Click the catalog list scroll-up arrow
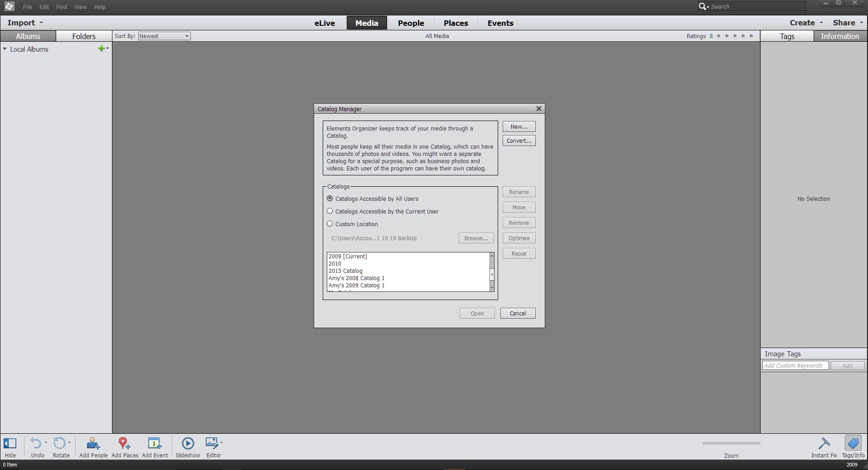 [x=492, y=256]
